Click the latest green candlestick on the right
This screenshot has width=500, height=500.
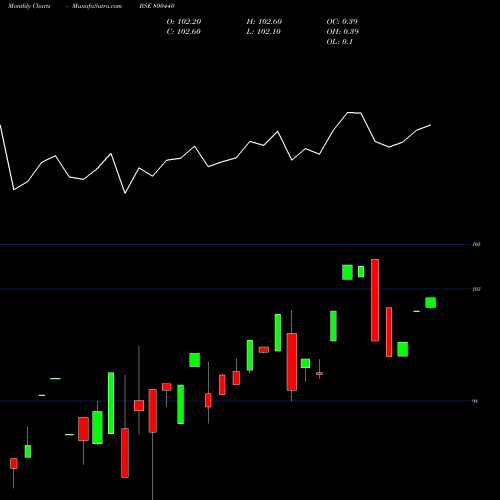pos(430,303)
